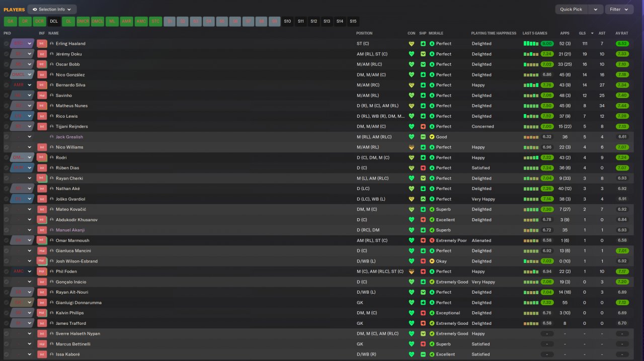
Task: Toggle the selection check for Jack Grealish
Action: click(7, 137)
